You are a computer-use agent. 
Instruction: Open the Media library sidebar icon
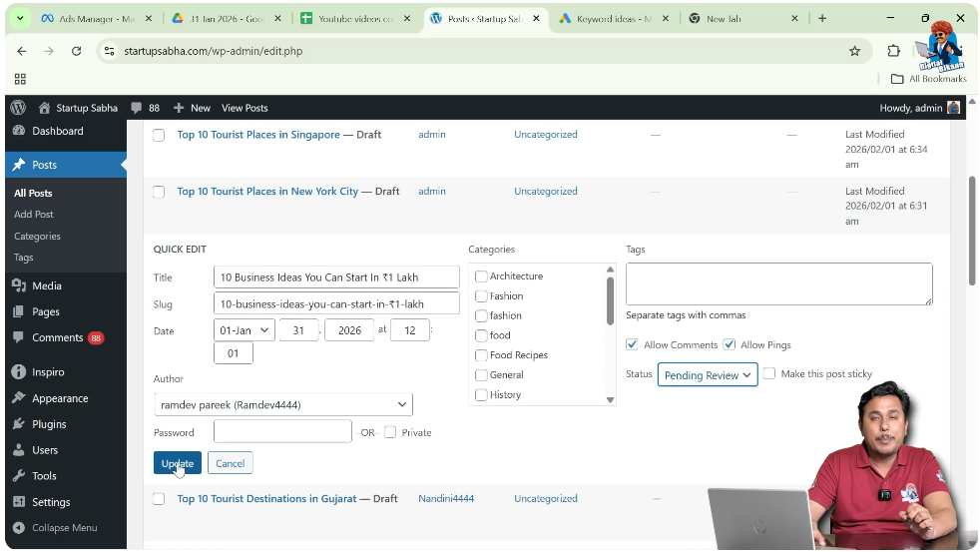coord(19,285)
